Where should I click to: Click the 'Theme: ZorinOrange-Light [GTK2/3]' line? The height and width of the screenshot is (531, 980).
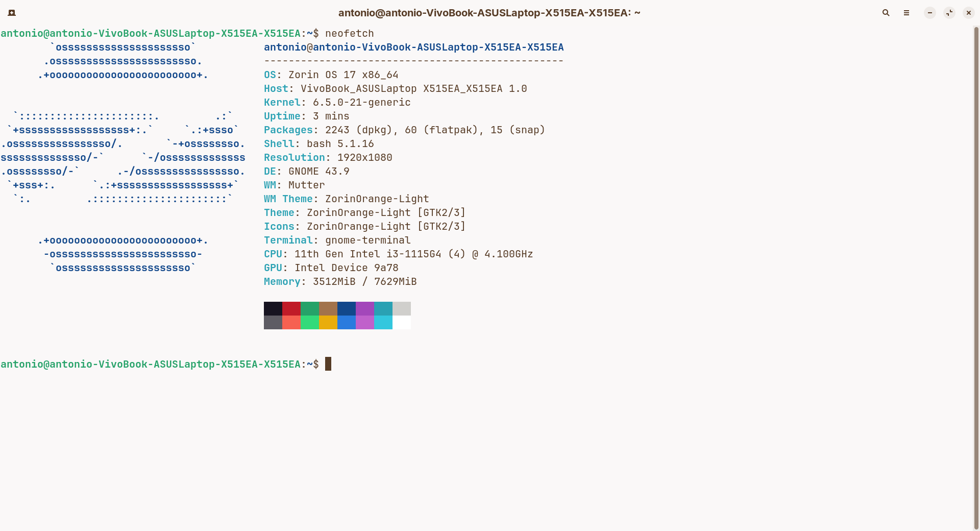365,212
